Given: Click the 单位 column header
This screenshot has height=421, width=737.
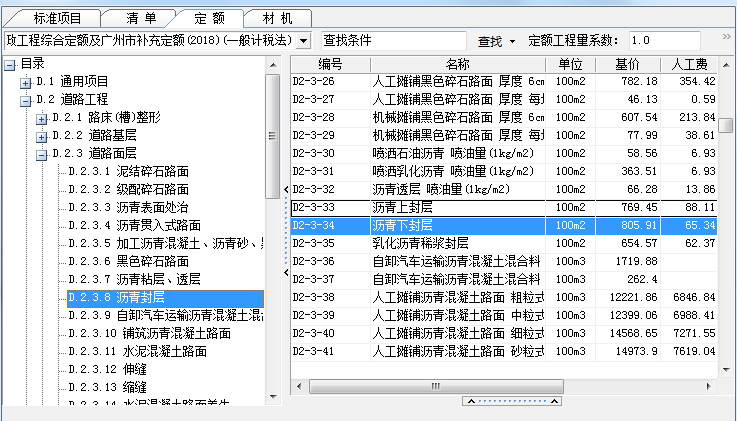Looking at the screenshot, I should tap(571, 64).
